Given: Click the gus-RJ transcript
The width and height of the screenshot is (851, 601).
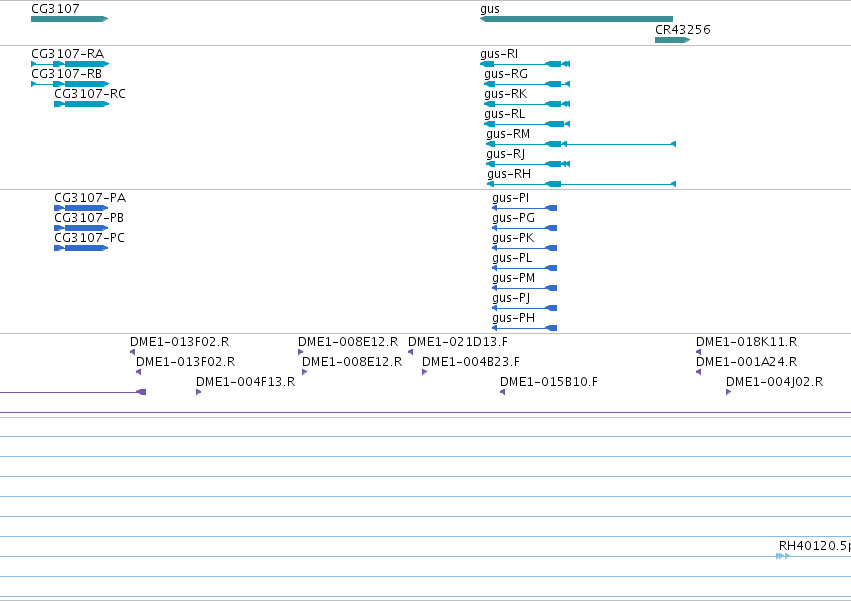Looking at the screenshot, I should tap(528, 164).
